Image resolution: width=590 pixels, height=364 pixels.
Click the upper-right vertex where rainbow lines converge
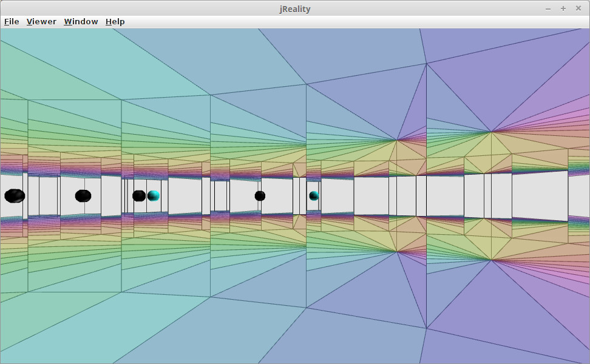tap(490, 132)
